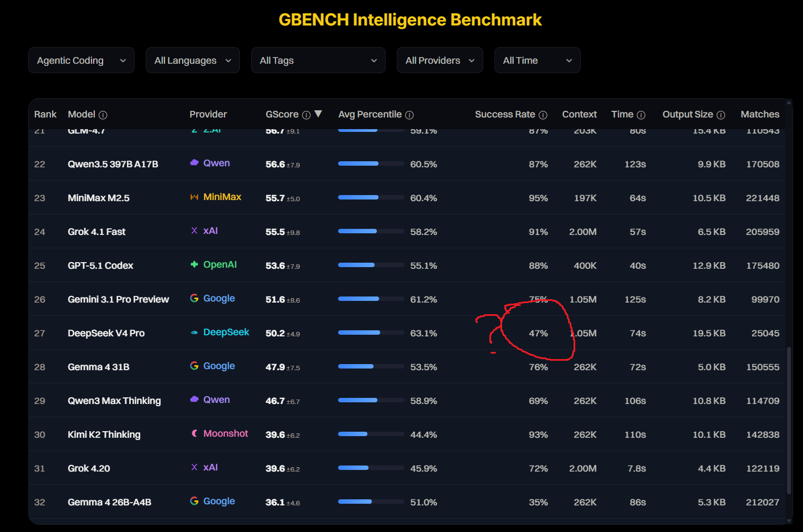Open the All Providers filter dropdown
This screenshot has height=532, width=803.
point(440,60)
